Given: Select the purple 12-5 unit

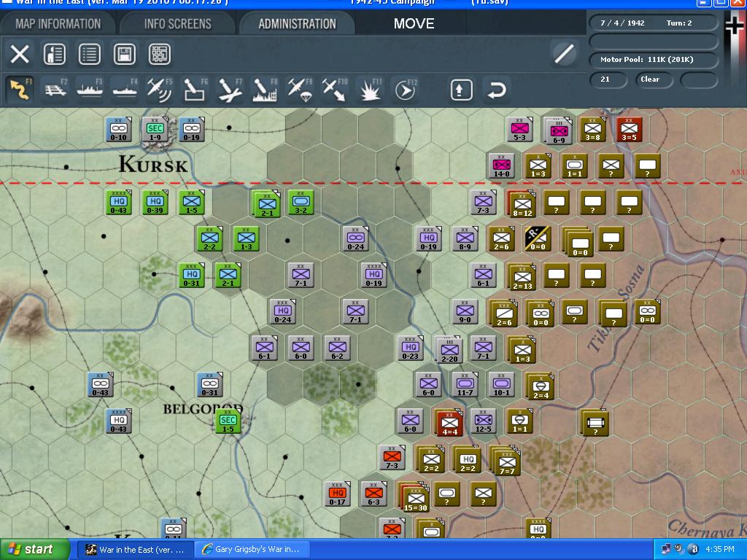Looking at the screenshot, I should click(483, 421).
